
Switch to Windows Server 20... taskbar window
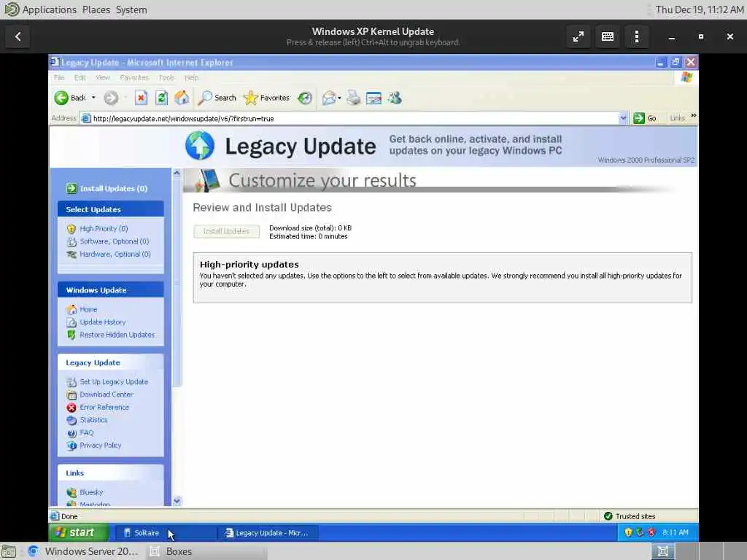click(x=83, y=551)
